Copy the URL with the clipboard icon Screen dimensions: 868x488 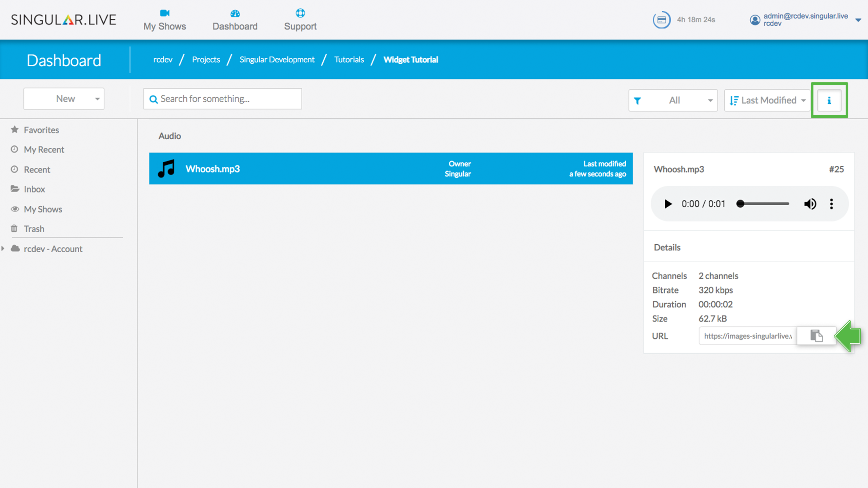816,335
